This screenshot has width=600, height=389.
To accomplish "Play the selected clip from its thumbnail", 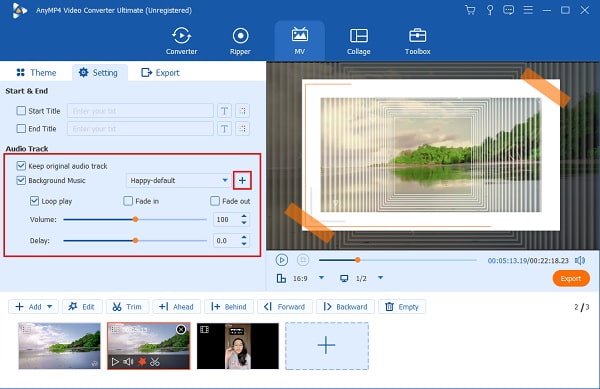I will pos(115,361).
